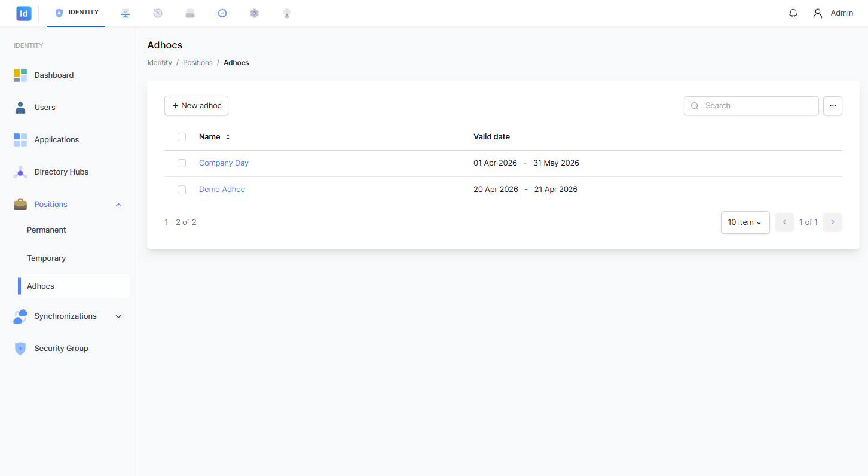Click the date 20 Apr 2026
The height and width of the screenshot is (476, 868).
(x=496, y=190)
